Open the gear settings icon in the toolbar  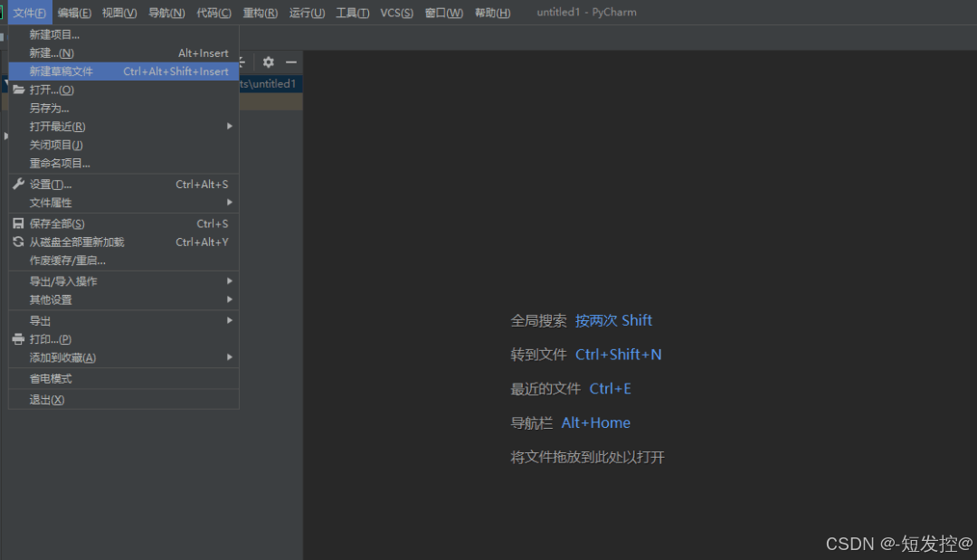point(268,62)
